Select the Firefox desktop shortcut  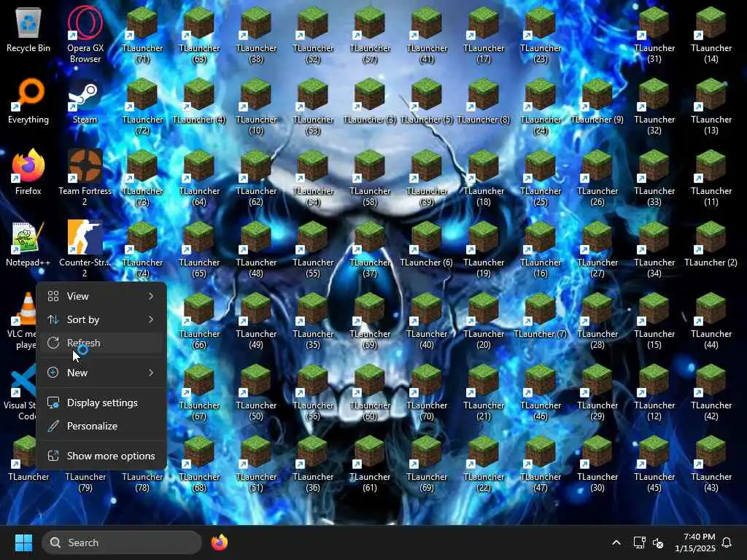click(x=28, y=172)
